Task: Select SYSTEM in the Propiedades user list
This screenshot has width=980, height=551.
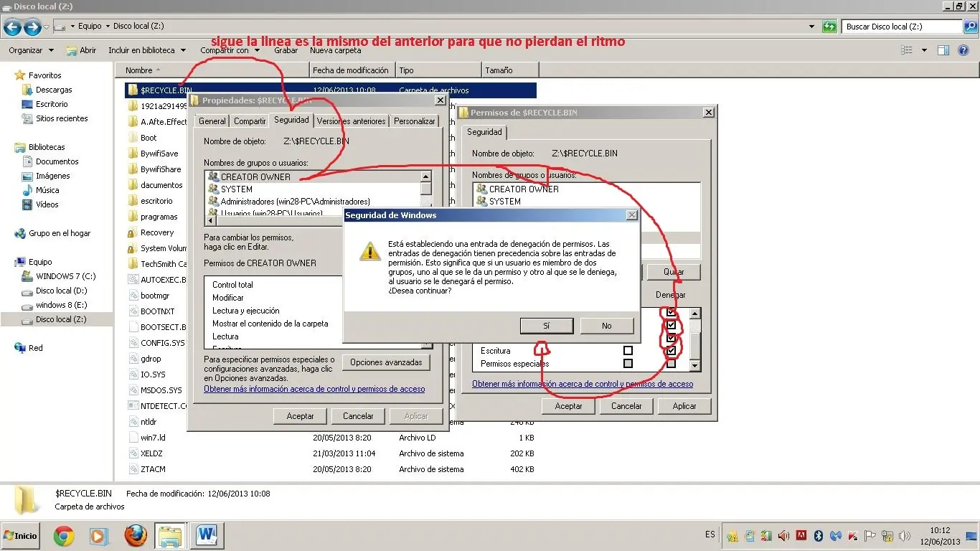Action: tap(237, 189)
